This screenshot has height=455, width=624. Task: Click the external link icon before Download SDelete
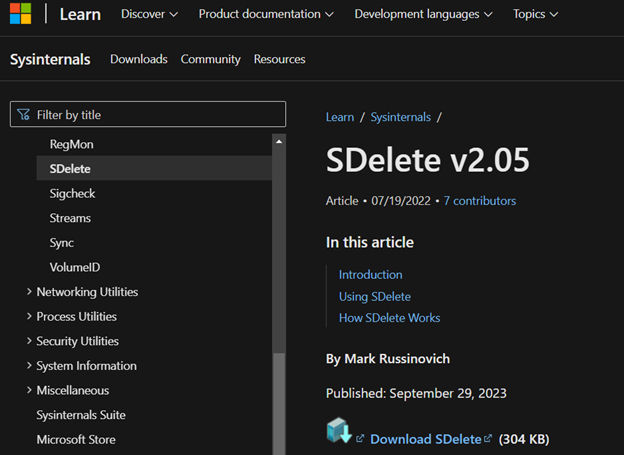click(x=360, y=438)
